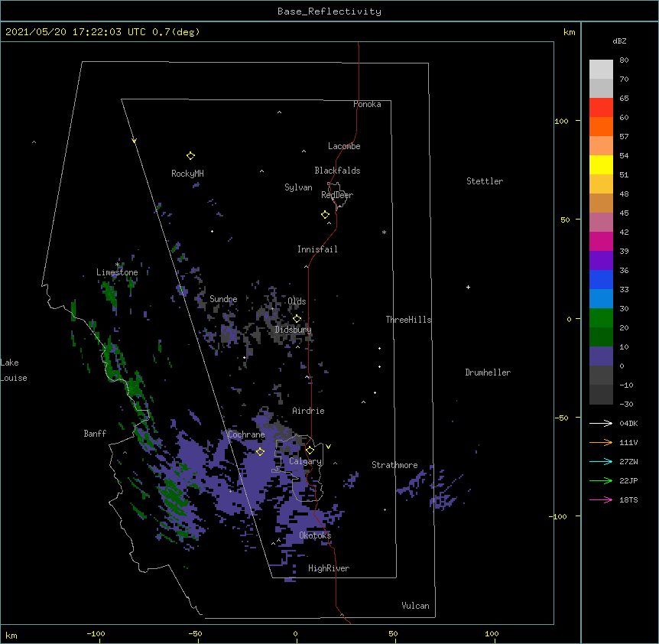Click the Okotoks label

315,535
